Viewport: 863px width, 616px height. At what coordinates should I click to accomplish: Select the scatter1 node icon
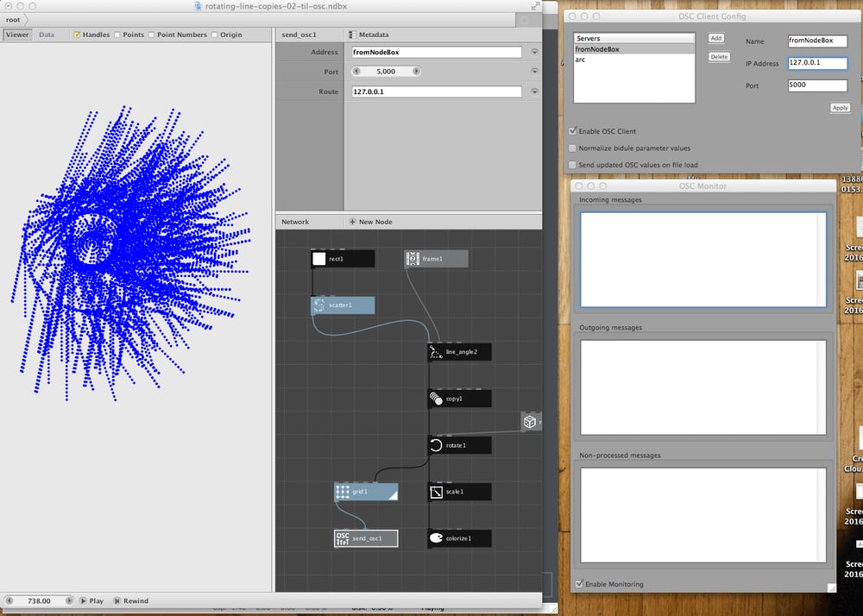point(319,305)
